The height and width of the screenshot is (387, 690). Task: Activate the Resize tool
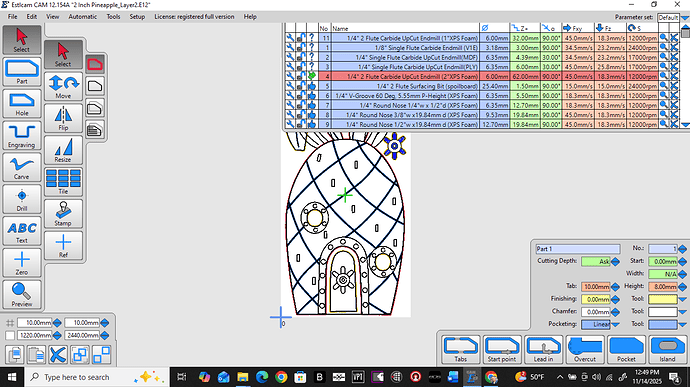click(63, 150)
